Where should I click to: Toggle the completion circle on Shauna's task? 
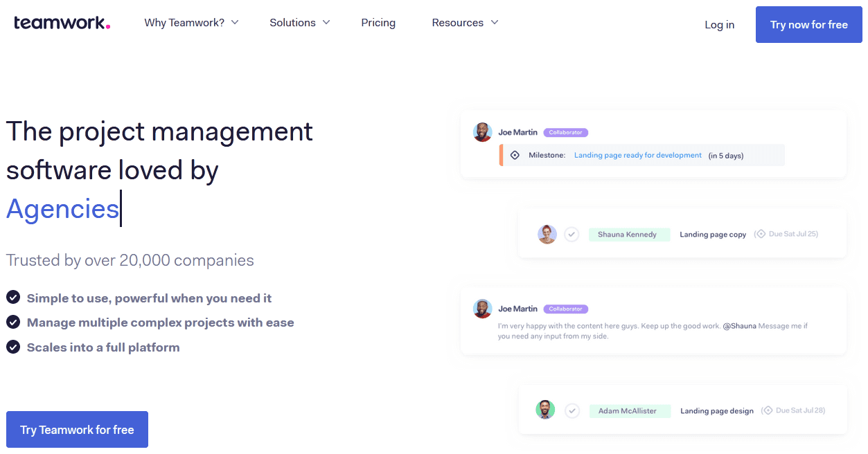(x=572, y=234)
